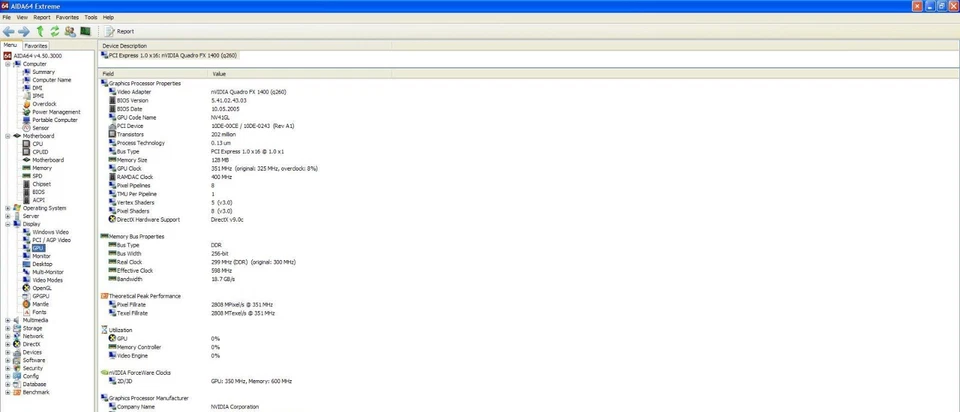Image resolution: width=960 pixels, height=412 pixels.
Task: Switch to the Favorites tab
Action: point(36,46)
